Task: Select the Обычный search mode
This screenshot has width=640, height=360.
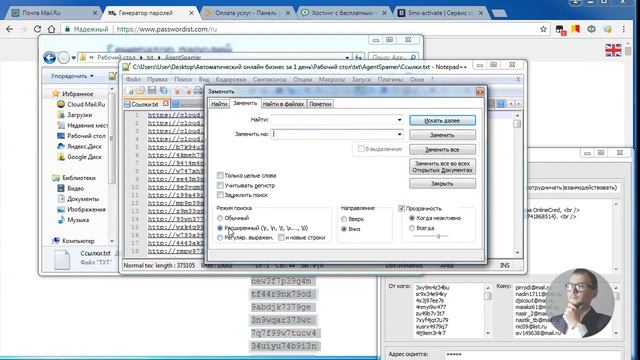Action: pos(220,218)
